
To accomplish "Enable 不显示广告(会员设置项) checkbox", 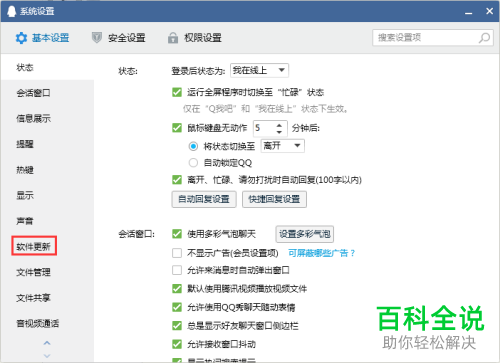I will (177, 253).
